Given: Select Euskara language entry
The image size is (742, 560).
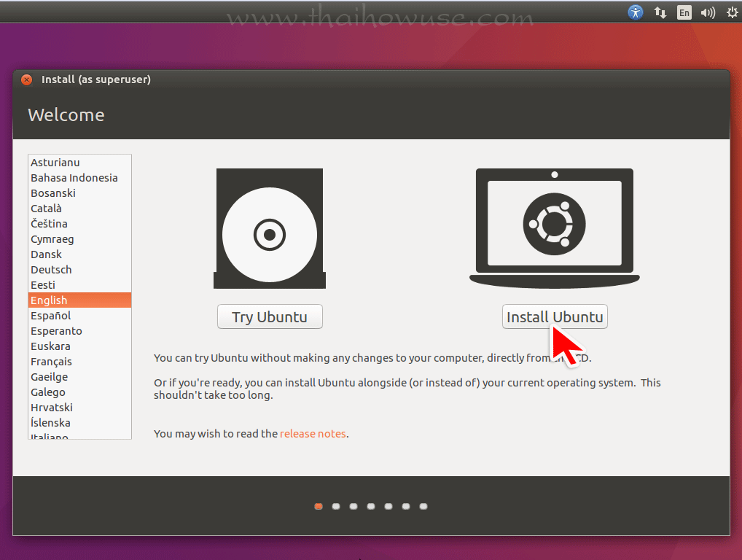Looking at the screenshot, I should click(x=79, y=346).
